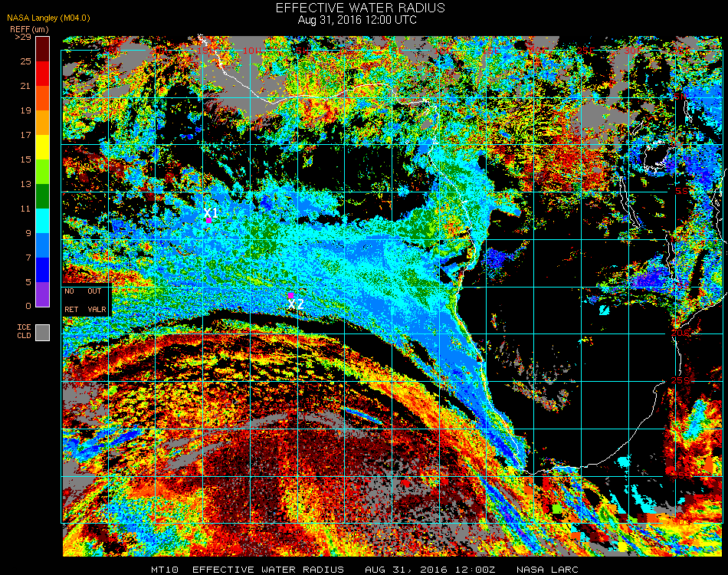Click the 'NASA Langley (M04.0)' label
This screenshot has width=728, height=575.
point(48,18)
